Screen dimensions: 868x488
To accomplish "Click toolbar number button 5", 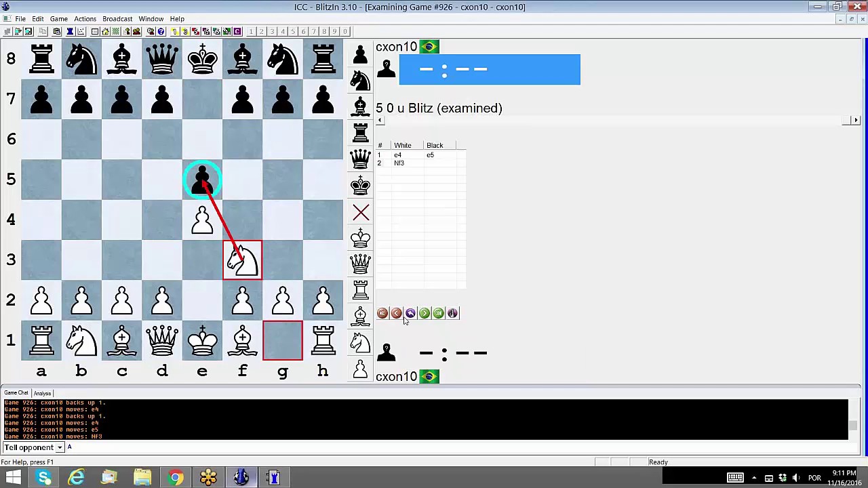I will coord(293,31).
